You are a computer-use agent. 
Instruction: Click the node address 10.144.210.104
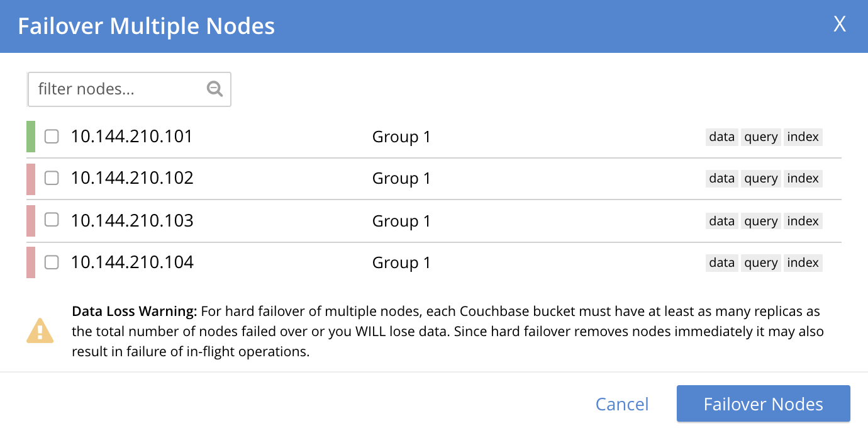click(131, 262)
